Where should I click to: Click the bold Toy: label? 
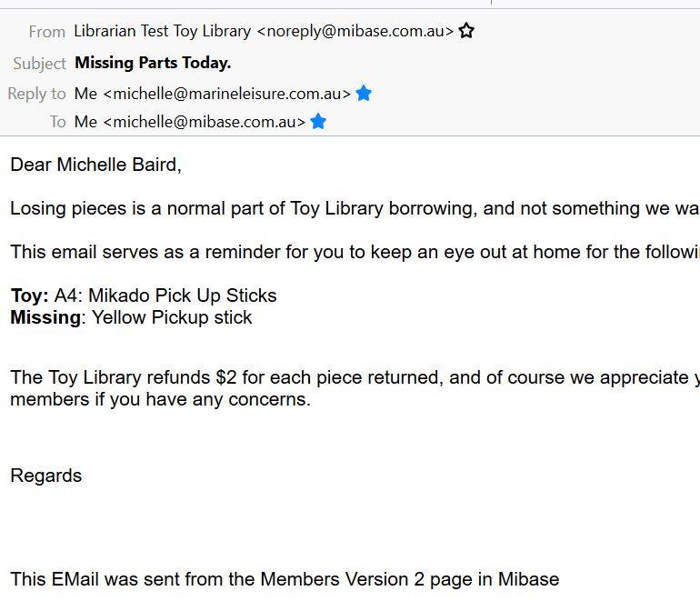(29, 295)
